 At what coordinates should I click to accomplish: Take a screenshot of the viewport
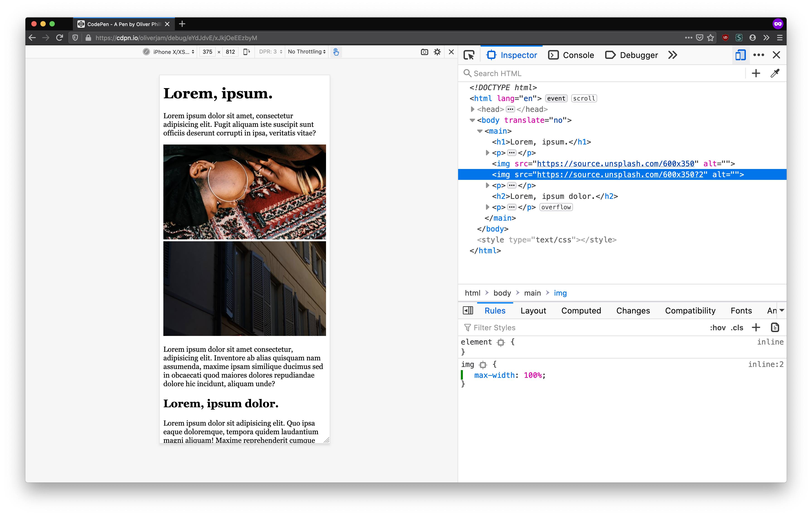click(x=424, y=52)
